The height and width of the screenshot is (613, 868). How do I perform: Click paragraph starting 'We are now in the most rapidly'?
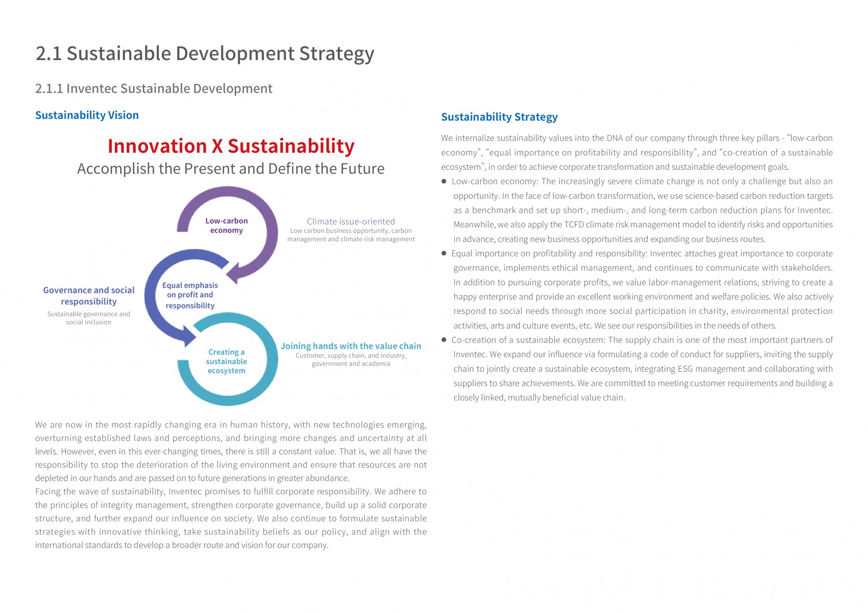pyautogui.click(x=231, y=451)
